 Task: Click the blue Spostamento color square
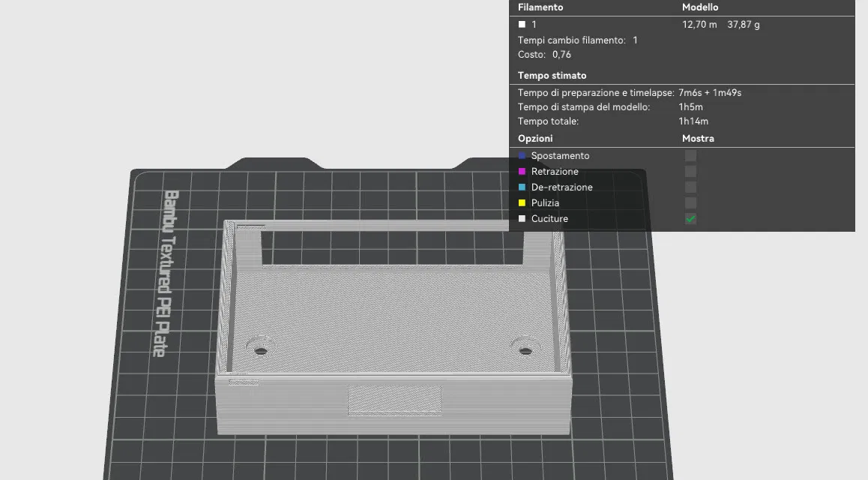(522, 155)
